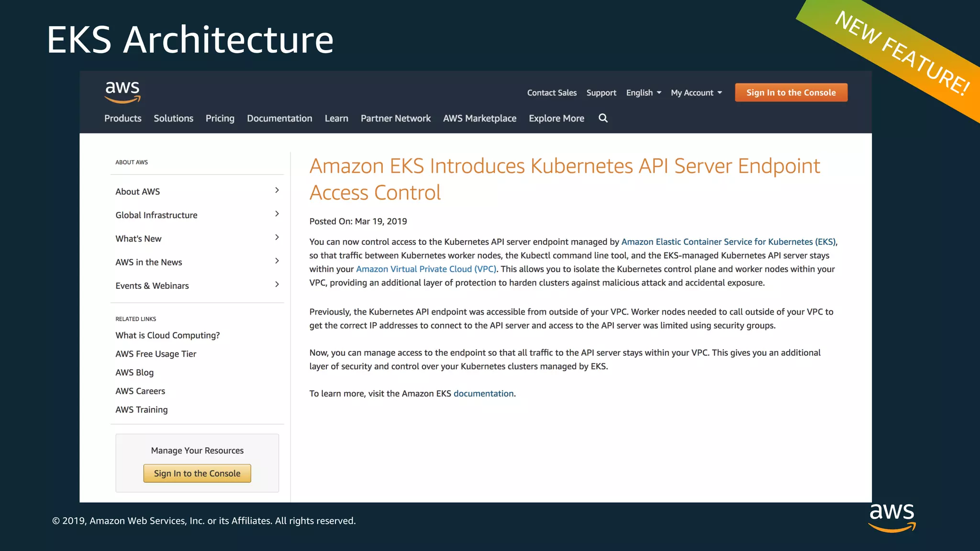Expand the What's New chevron
Viewport: 980px width, 551px height.
coord(277,237)
